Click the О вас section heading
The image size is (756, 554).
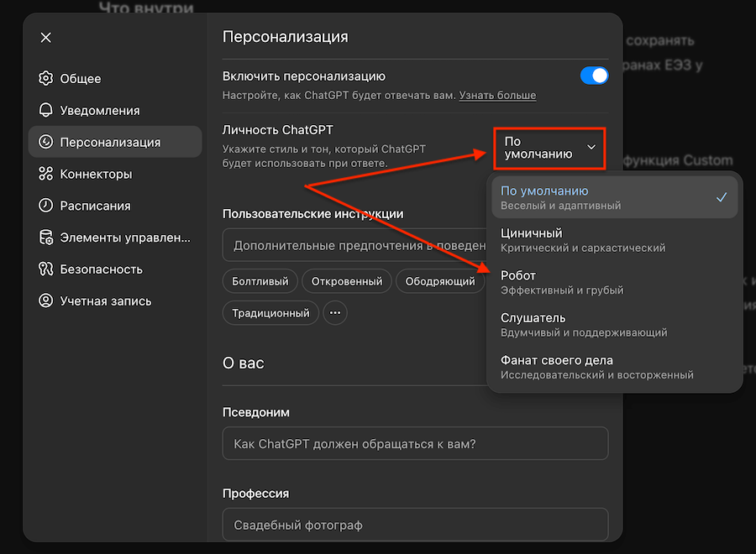(243, 363)
